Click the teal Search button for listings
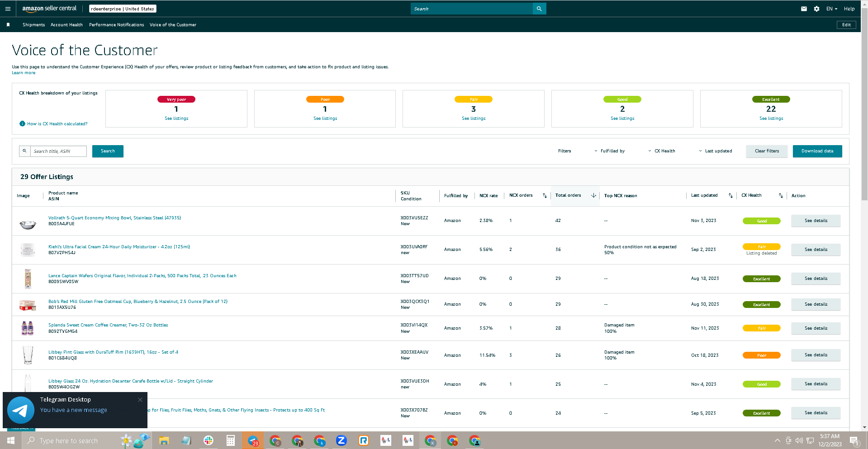 (x=108, y=151)
